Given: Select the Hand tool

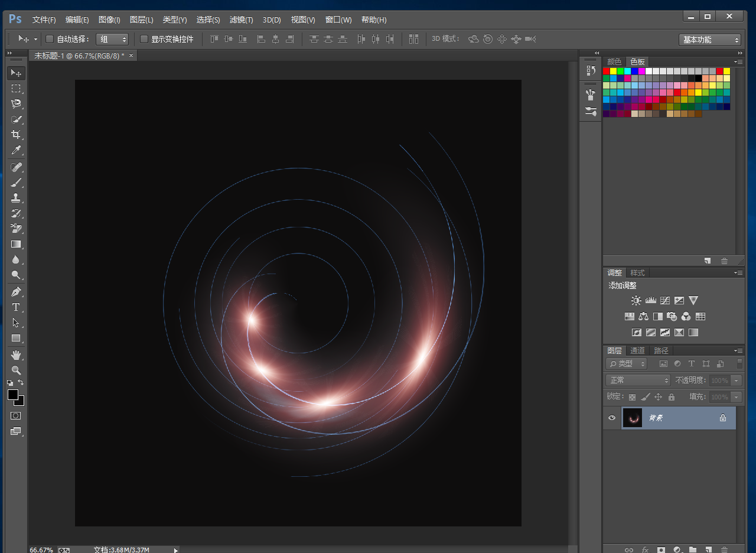Looking at the screenshot, I should tap(16, 355).
